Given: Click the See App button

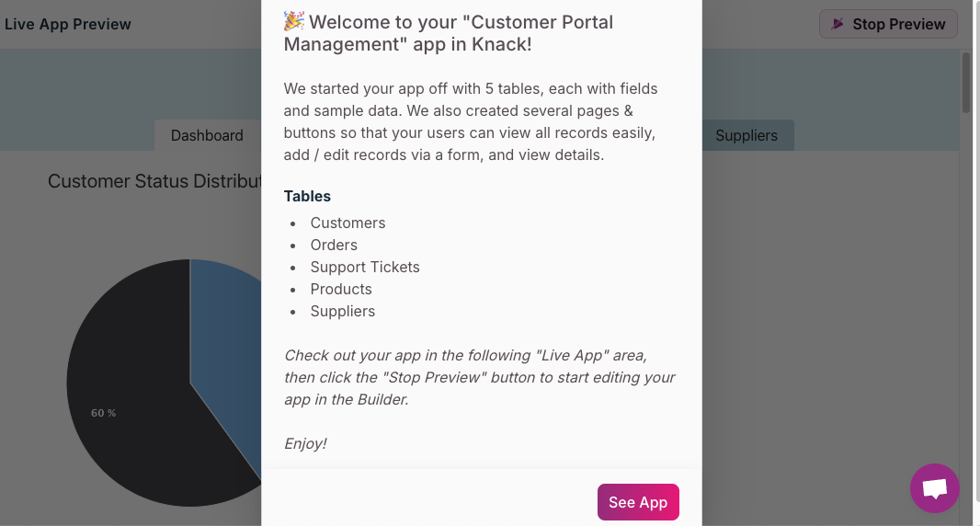Looking at the screenshot, I should (x=638, y=502).
